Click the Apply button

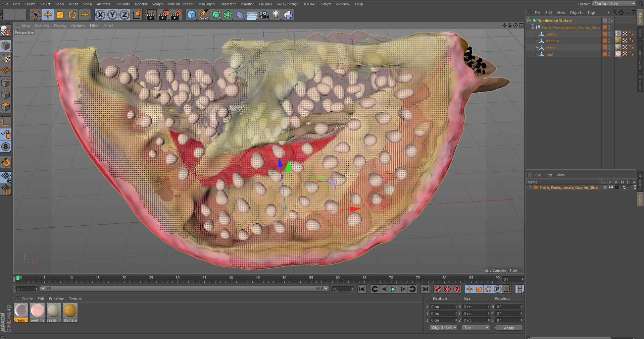(x=509, y=328)
